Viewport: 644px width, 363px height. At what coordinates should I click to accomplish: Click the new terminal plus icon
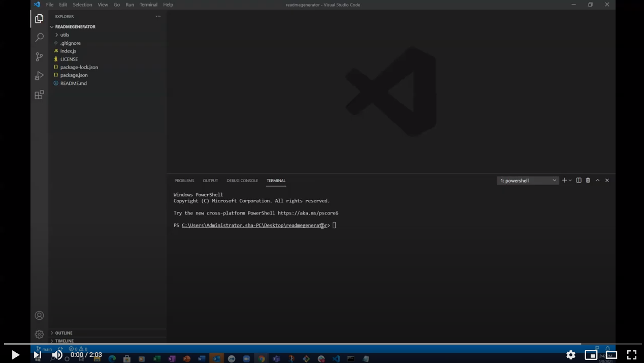point(564,180)
